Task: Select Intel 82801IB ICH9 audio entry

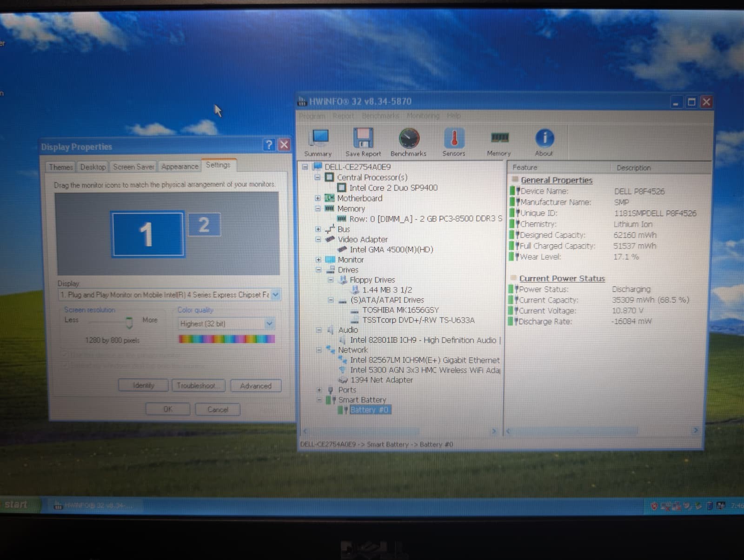Action: [425, 340]
